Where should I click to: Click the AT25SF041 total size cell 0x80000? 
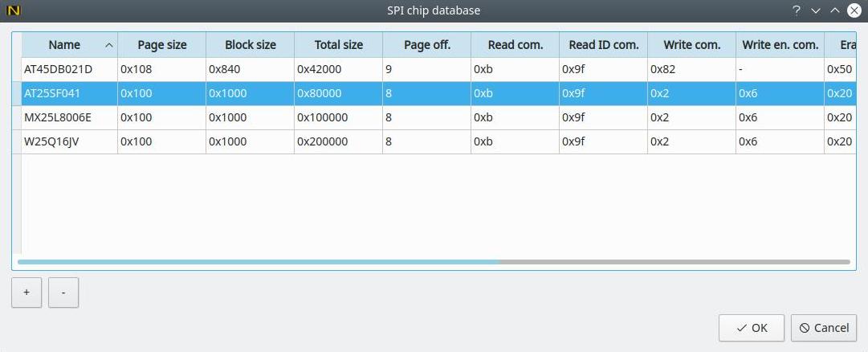320,93
